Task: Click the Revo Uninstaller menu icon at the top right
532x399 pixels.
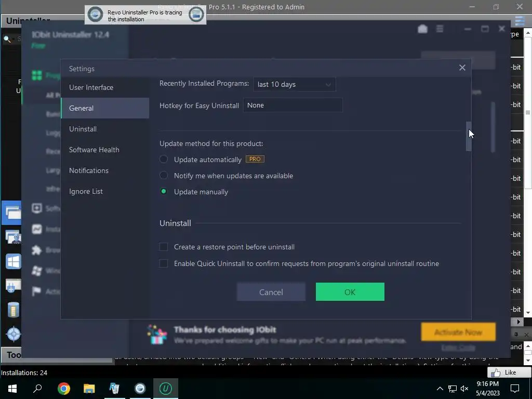Action: click(520, 21)
